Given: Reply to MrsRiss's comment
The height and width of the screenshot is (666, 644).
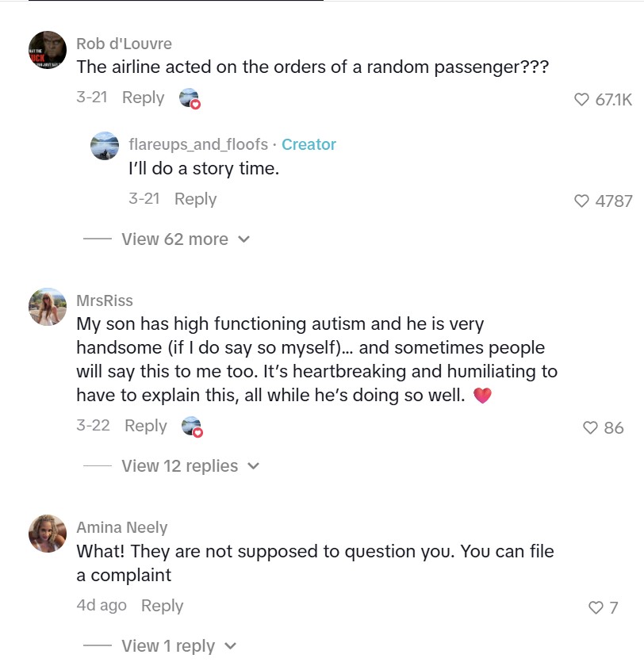Looking at the screenshot, I should tap(146, 426).
